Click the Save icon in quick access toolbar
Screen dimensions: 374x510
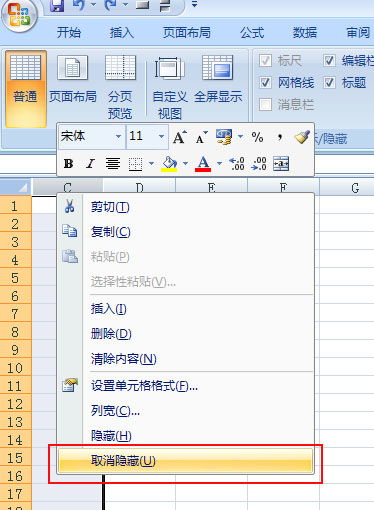coord(57,6)
